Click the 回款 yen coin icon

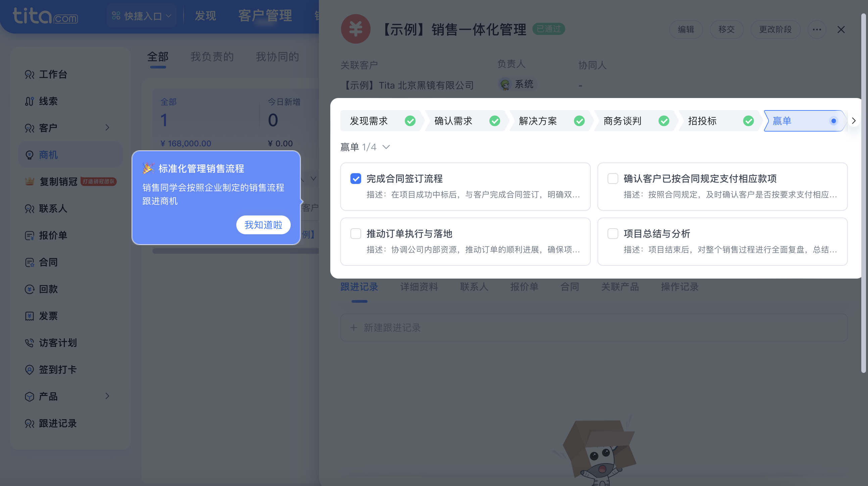[x=30, y=289]
